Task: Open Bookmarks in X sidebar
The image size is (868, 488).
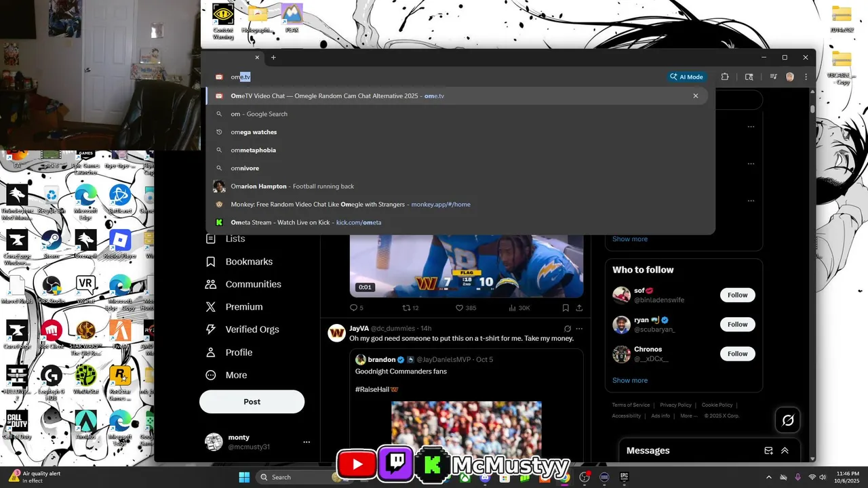Action: click(x=239, y=262)
